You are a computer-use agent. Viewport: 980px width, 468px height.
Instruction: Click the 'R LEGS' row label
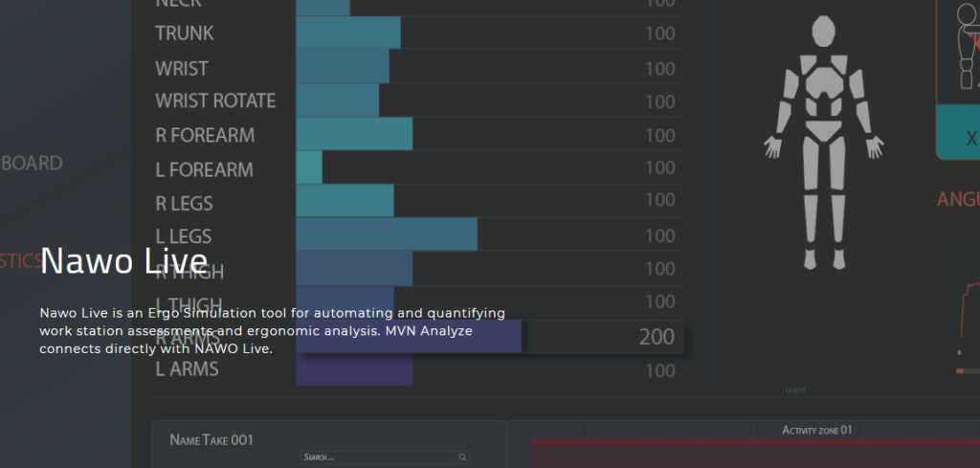pos(184,203)
